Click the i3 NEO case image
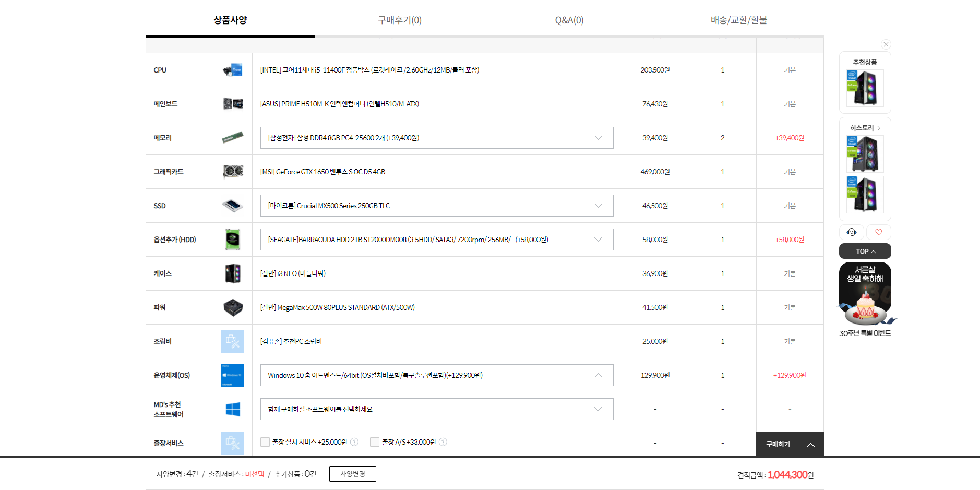The width and height of the screenshot is (980, 490). [x=233, y=273]
